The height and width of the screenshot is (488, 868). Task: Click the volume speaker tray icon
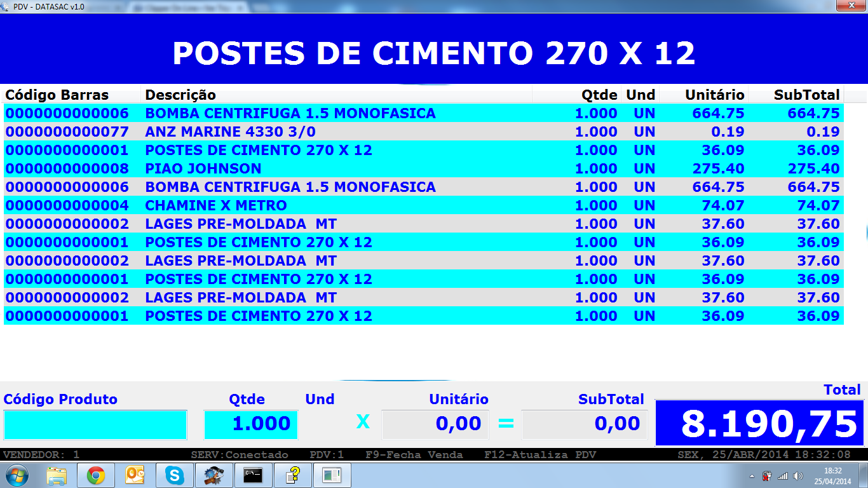point(798,476)
